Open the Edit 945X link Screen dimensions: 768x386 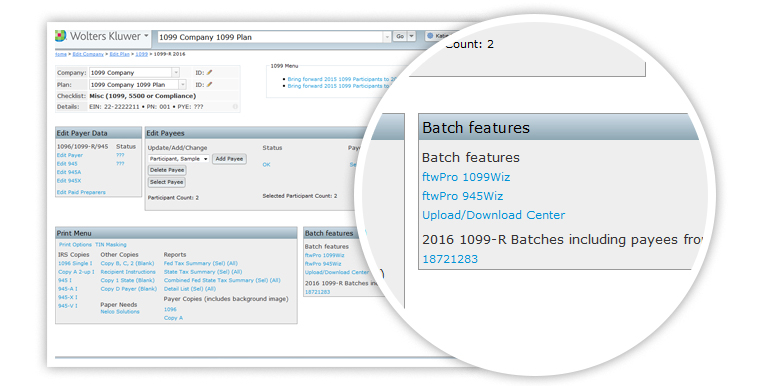click(69, 181)
